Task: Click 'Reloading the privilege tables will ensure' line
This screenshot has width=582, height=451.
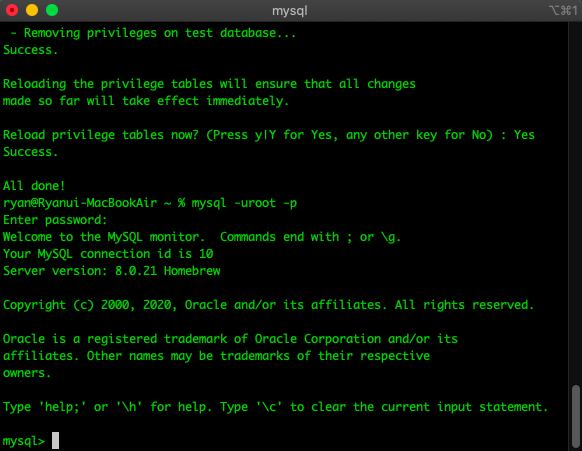Action: coord(209,84)
